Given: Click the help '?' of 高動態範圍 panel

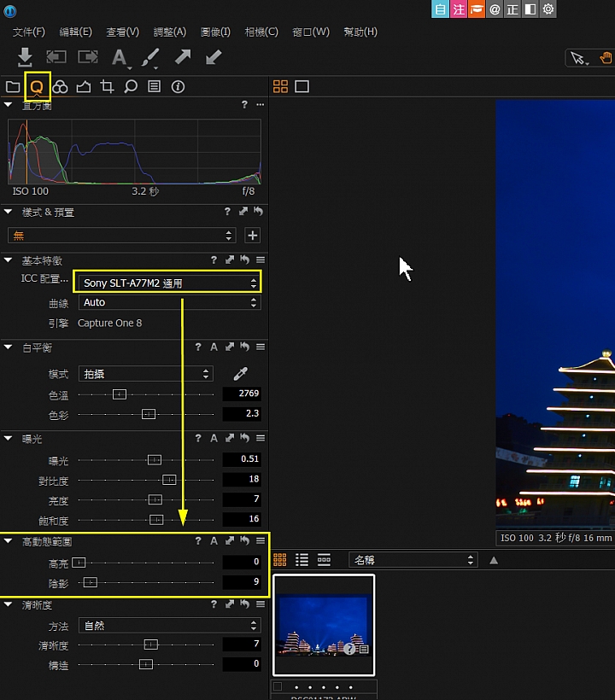Looking at the screenshot, I should (198, 541).
